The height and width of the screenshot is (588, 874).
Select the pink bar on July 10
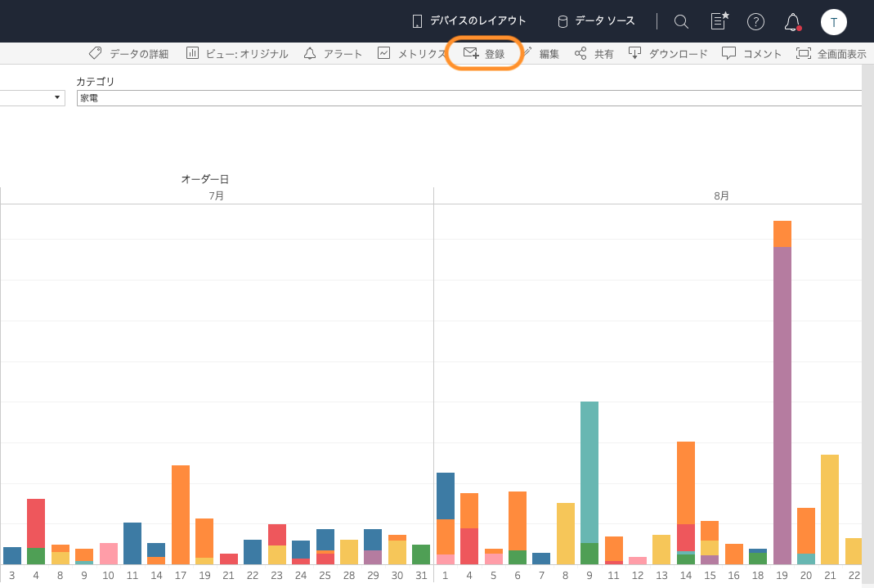click(109, 554)
